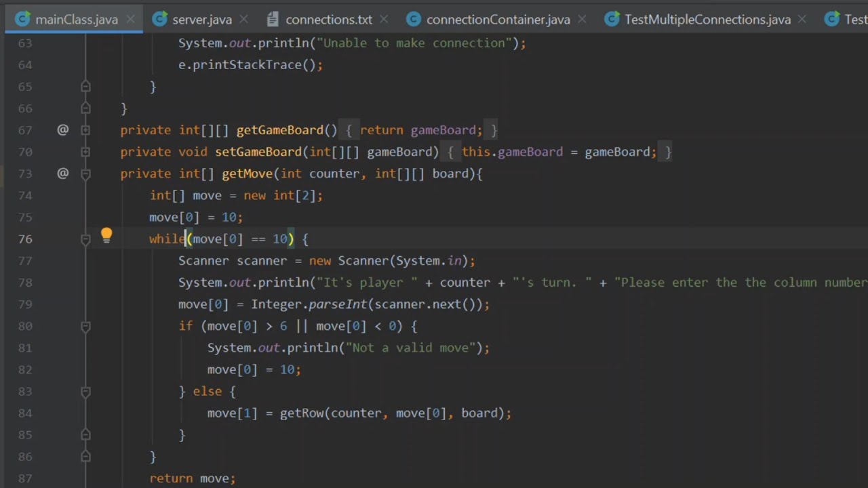Image resolution: width=868 pixels, height=488 pixels.
Task: Click line number 76 in the gutter
Action: pyautogui.click(x=25, y=239)
